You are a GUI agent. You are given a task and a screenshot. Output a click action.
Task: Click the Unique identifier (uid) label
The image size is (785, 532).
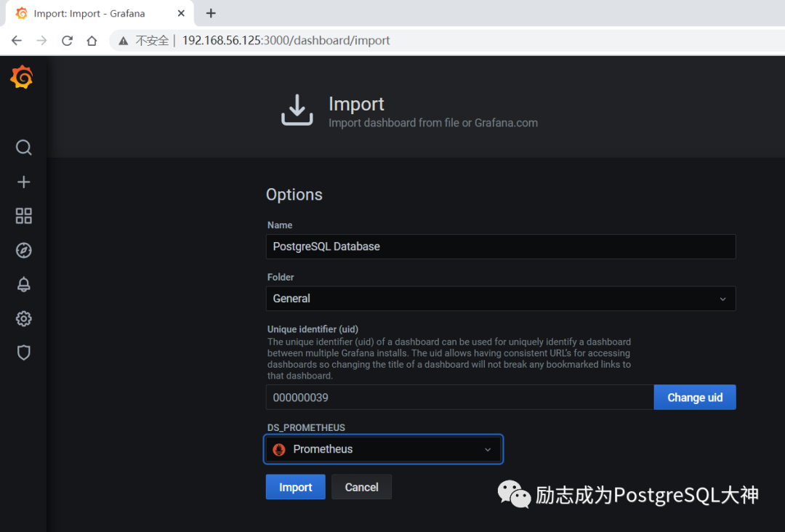coord(313,329)
